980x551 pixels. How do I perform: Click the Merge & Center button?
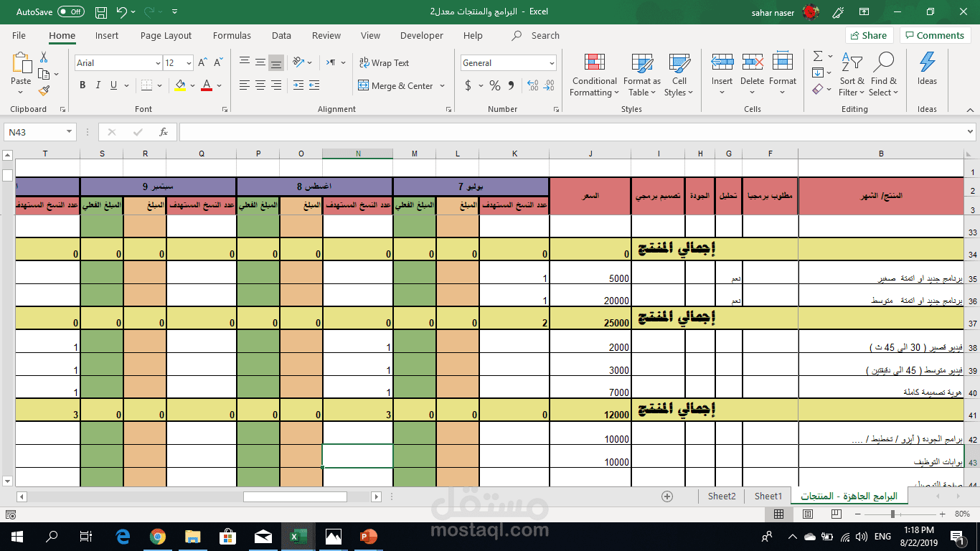(395, 86)
